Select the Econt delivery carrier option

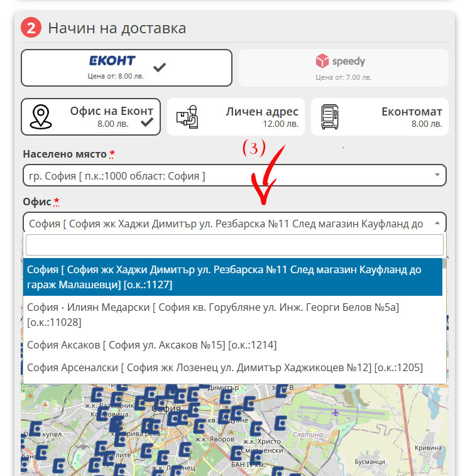126,68
